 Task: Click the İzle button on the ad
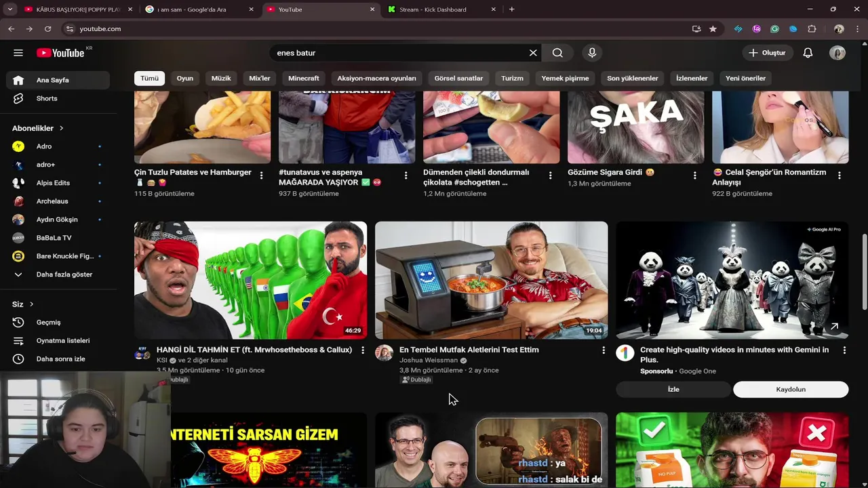click(673, 389)
